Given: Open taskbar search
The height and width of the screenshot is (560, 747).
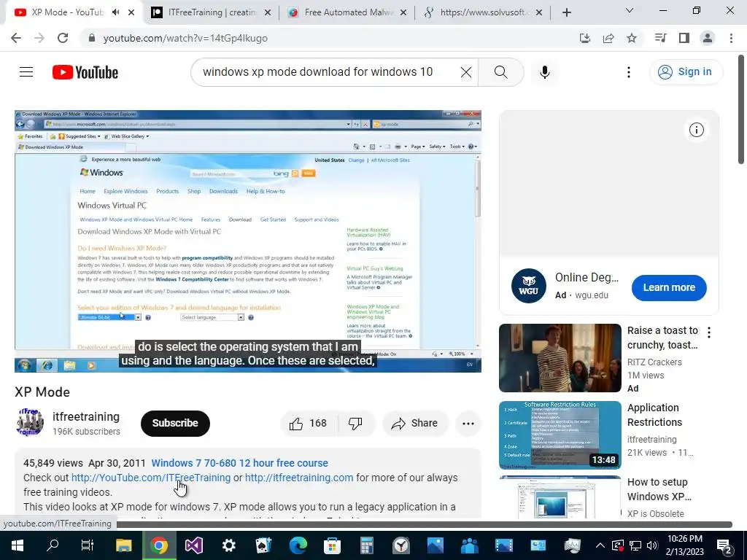Looking at the screenshot, I should coord(53,545).
